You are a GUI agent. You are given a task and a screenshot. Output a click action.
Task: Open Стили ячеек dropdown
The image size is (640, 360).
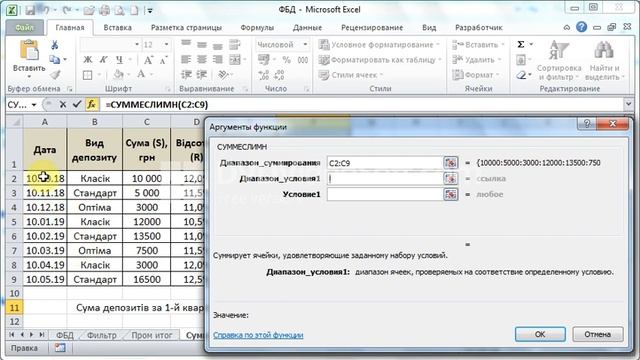pyautogui.click(x=351, y=75)
